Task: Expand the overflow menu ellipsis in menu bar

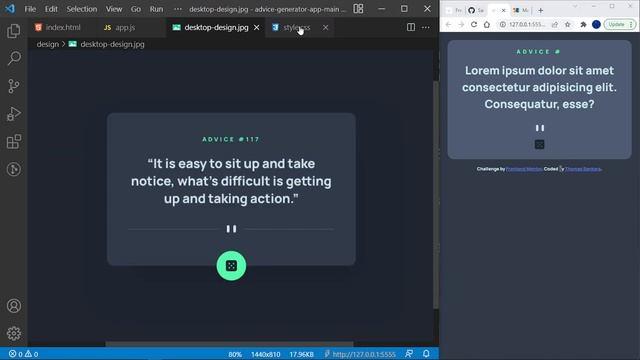Action: pyautogui.click(x=178, y=9)
